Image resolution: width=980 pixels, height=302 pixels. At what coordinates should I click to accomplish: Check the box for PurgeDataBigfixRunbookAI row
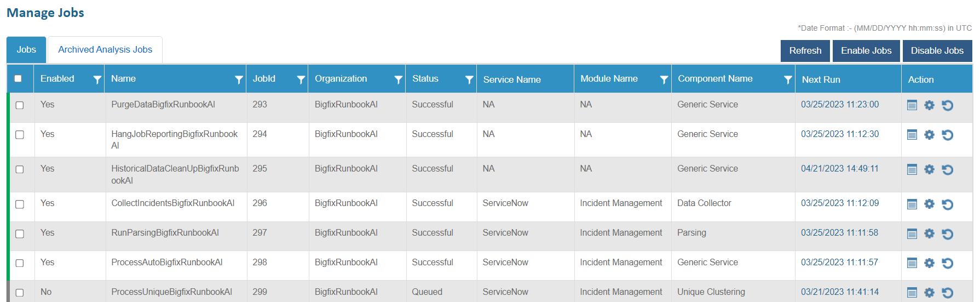pos(20,105)
